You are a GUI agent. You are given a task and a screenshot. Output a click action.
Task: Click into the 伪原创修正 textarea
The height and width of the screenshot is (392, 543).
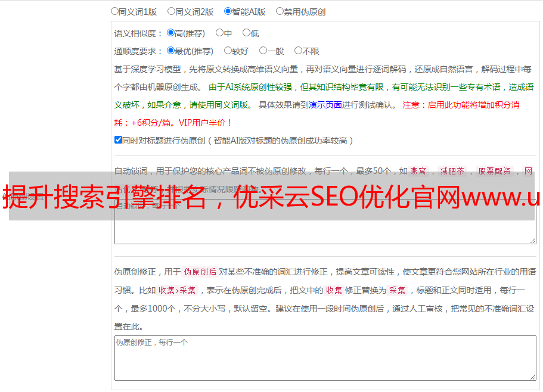(325, 358)
